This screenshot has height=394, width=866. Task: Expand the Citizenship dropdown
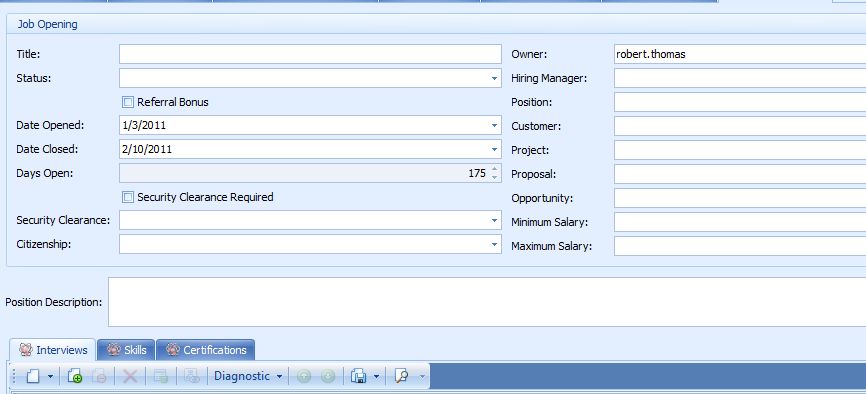click(x=494, y=244)
